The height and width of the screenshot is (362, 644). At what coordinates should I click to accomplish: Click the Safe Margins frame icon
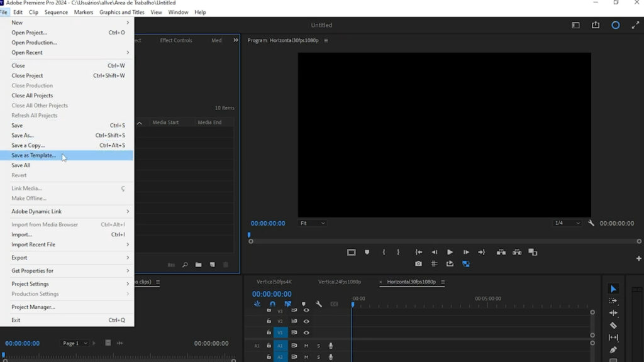click(351, 252)
